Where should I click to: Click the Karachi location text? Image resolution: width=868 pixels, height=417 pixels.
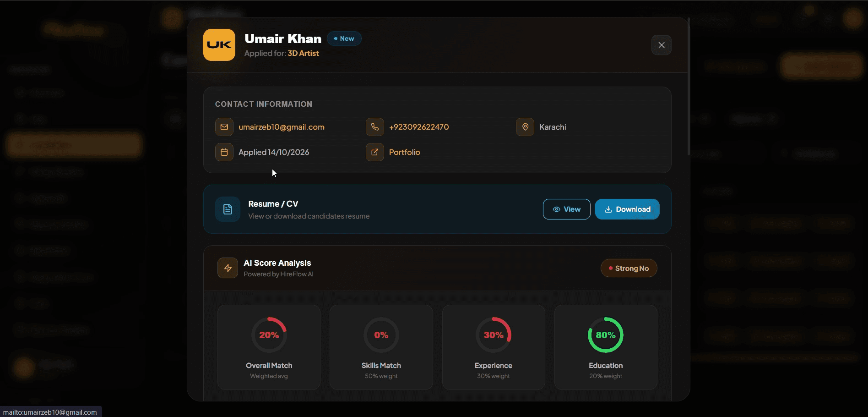click(553, 127)
